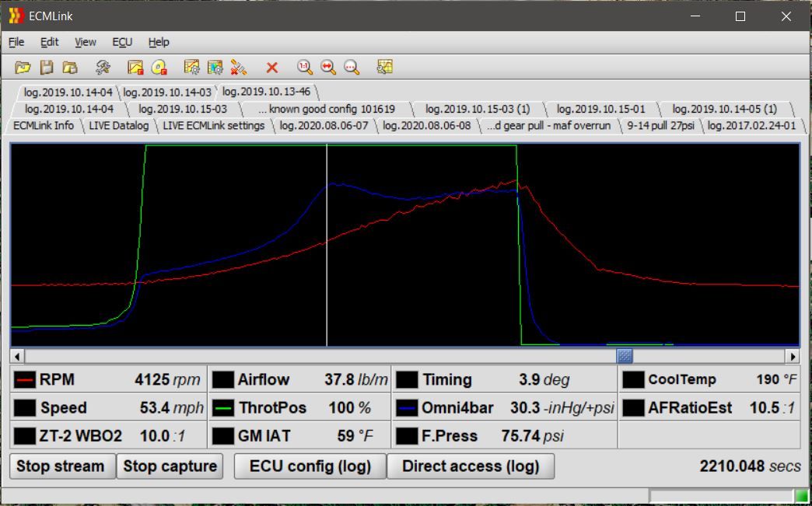The width and height of the screenshot is (812, 506).
Task: Open the Help menu
Action: tap(159, 42)
